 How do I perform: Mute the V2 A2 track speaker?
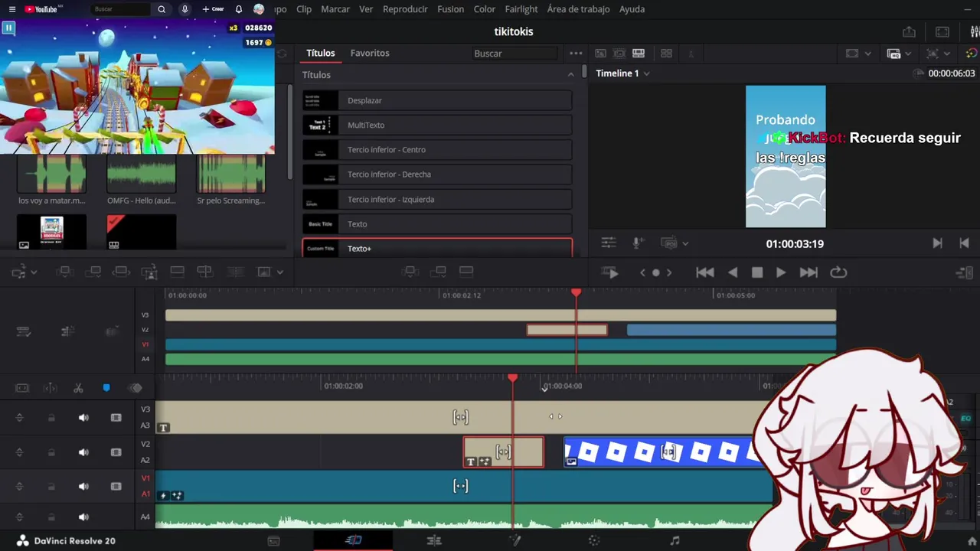(83, 452)
